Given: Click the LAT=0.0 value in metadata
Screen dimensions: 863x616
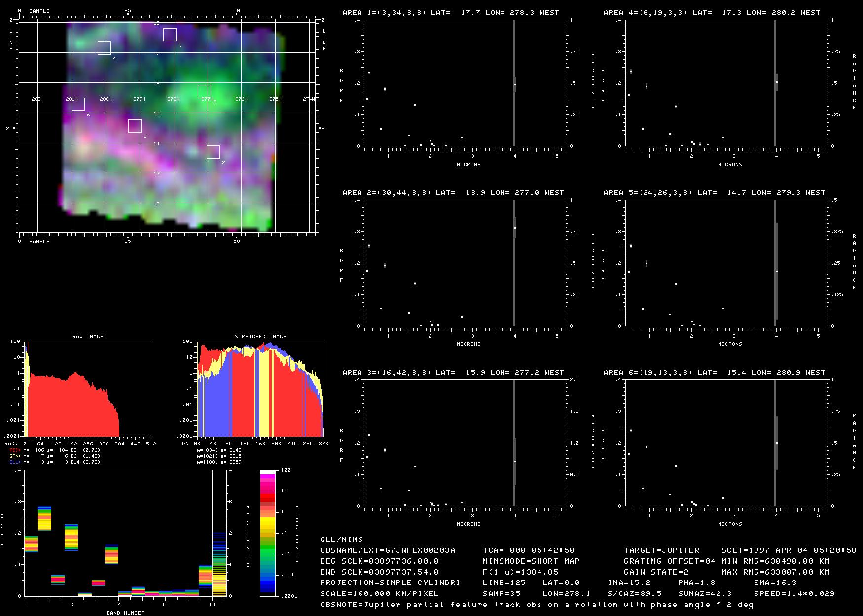Looking at the screenshot, I should tap(561, 582).
